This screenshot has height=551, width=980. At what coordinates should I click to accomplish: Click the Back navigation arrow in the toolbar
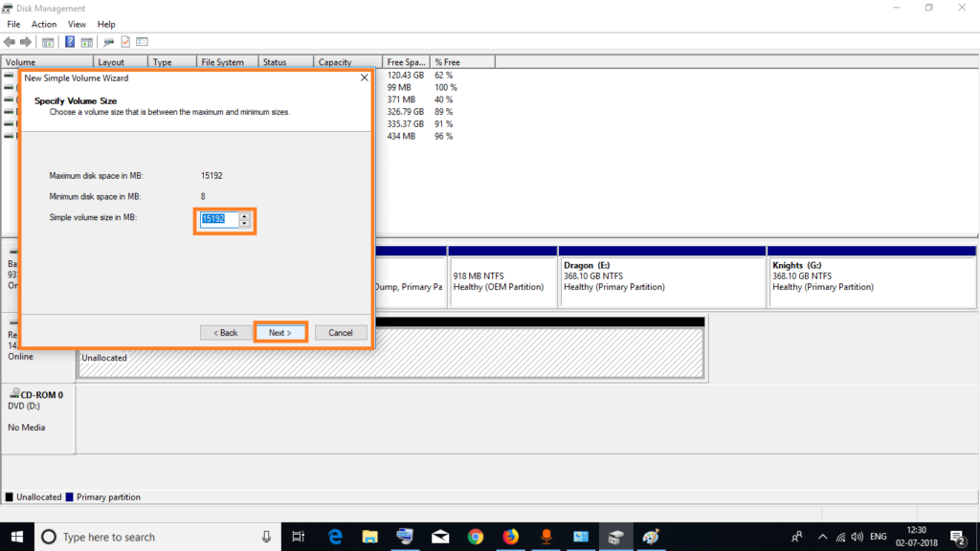coord(9,41)
